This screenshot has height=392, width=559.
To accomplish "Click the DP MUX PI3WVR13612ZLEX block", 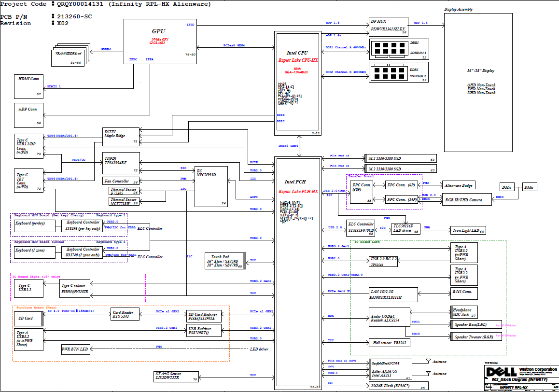I will pos(388,27).
